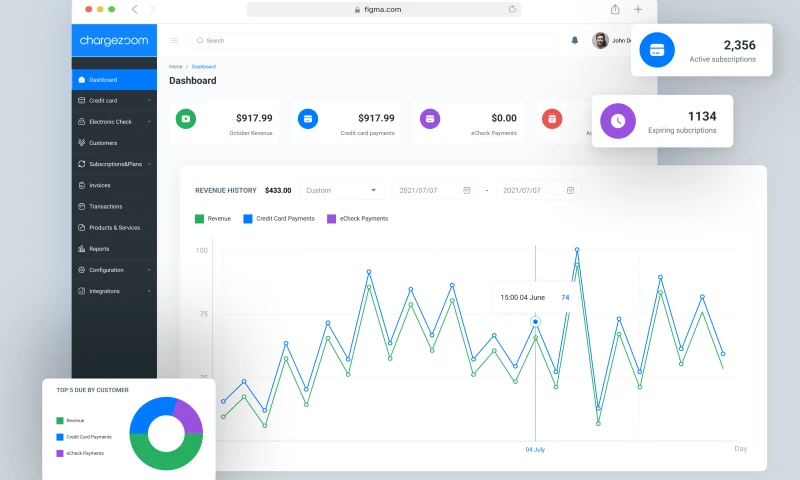Click the browser share icon
The height and width of the screenshot is (480, 800).
[615, 9]
